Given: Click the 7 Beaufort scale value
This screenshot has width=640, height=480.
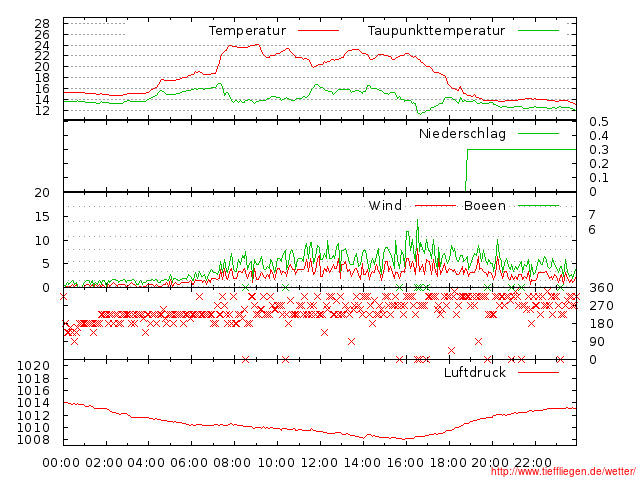Looking at the screenshot, I should (592, 214).
